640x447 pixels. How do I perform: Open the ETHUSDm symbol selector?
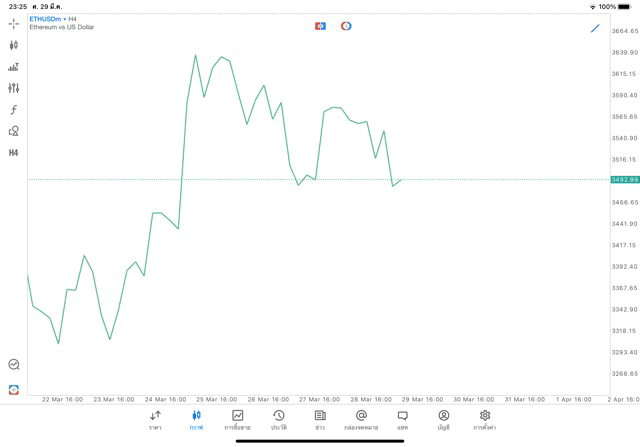click(x=45, y=19)
